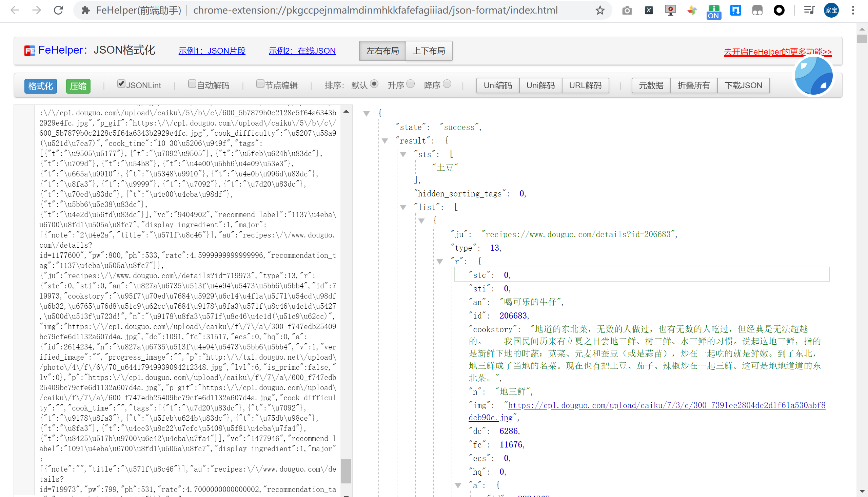Click the "an": "喝可乐的牛仔" line
Screen dimensions: 868x497
click(x=516, y=302)
